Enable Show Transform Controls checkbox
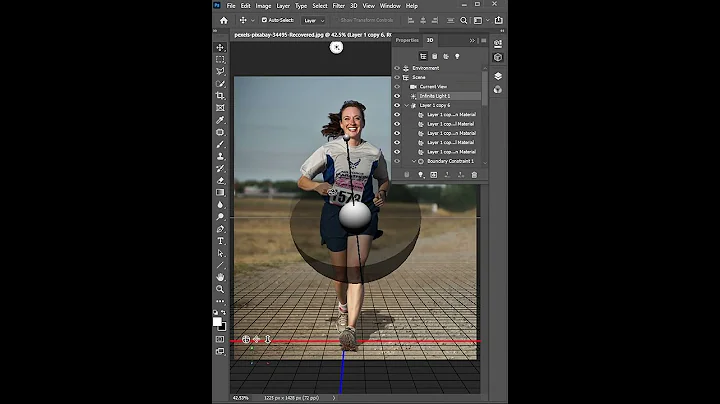720x404 pixels. click(336, 20)
